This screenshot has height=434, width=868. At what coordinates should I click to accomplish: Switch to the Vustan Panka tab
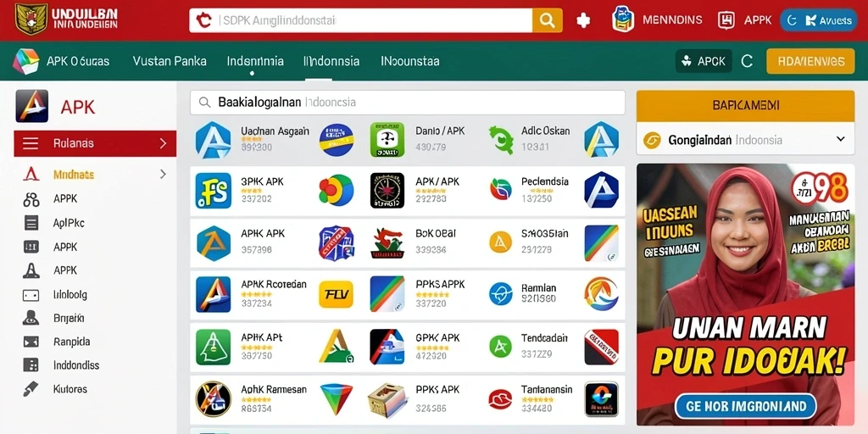[170, 61]
